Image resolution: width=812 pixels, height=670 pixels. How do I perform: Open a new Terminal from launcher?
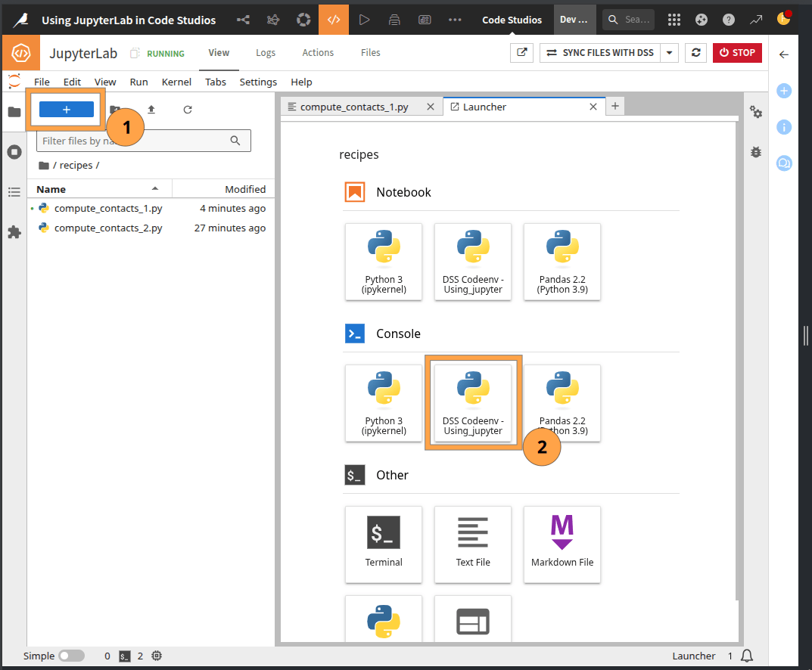click(384, 544)
